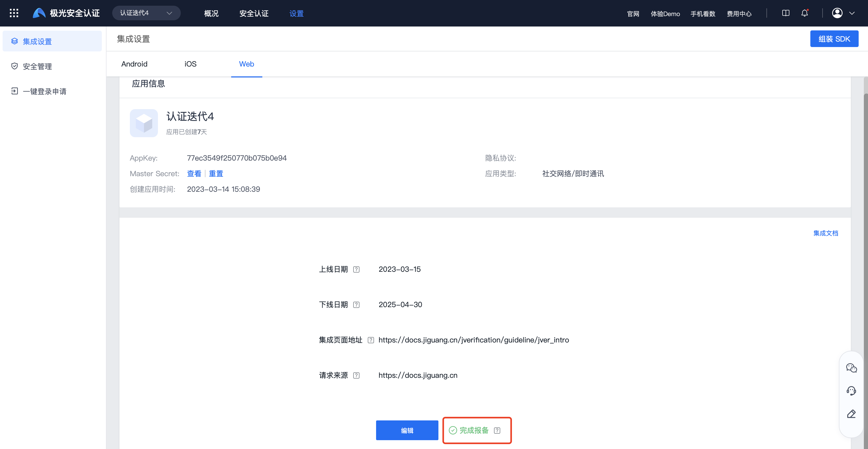Click the 应用已创建7天 text
Image resolution: width=868 pixels, height=449 pixels.
pyautogui.click(x=186, y=132)
